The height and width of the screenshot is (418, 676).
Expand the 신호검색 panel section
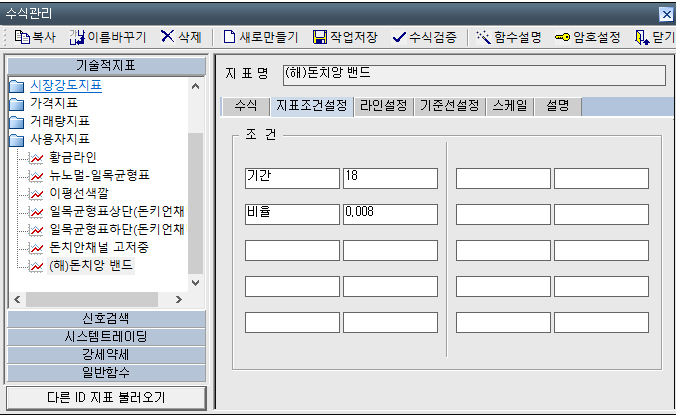click(105, 319)
